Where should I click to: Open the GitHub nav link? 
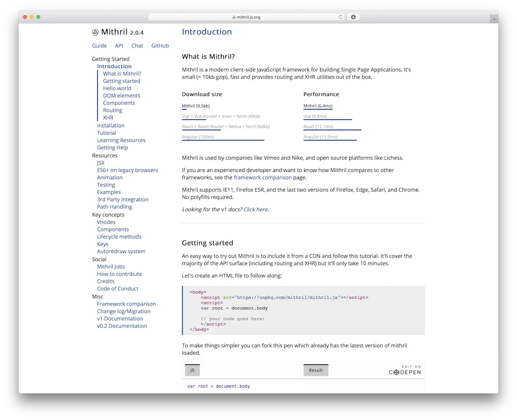pos(160,46)
